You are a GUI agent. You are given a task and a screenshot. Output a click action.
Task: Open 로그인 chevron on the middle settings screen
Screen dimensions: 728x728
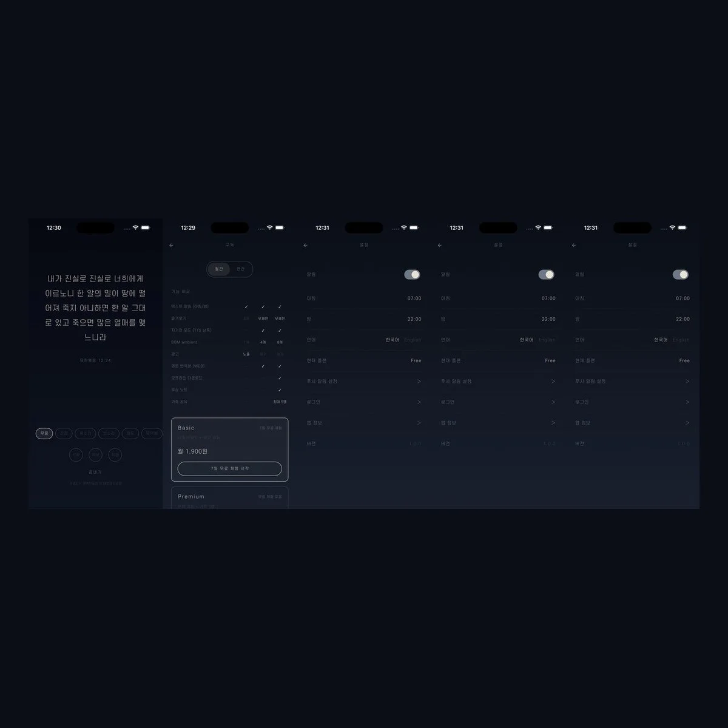point(553,402)
